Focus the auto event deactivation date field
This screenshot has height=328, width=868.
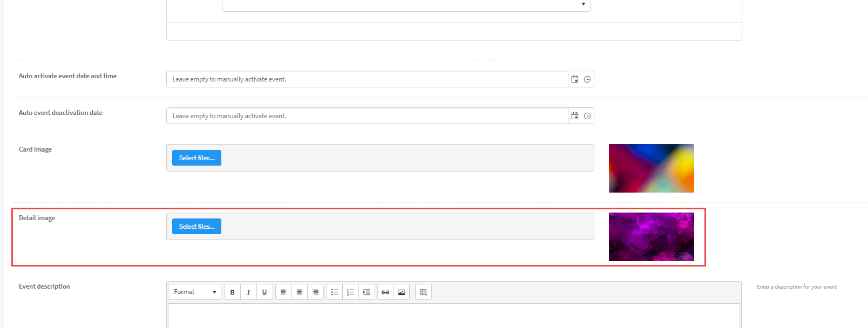tap(367, 116)
